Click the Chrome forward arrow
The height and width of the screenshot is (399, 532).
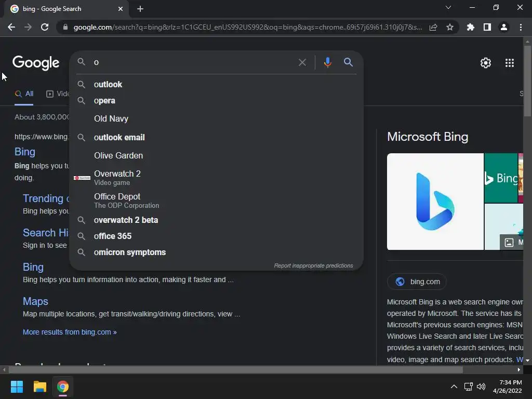[x=28, y=27]
